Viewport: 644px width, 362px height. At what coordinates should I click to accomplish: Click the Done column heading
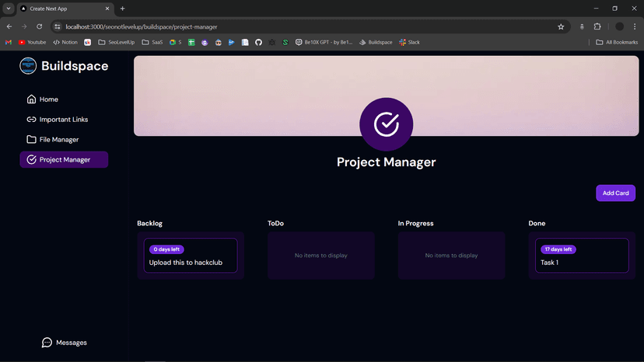537,223
